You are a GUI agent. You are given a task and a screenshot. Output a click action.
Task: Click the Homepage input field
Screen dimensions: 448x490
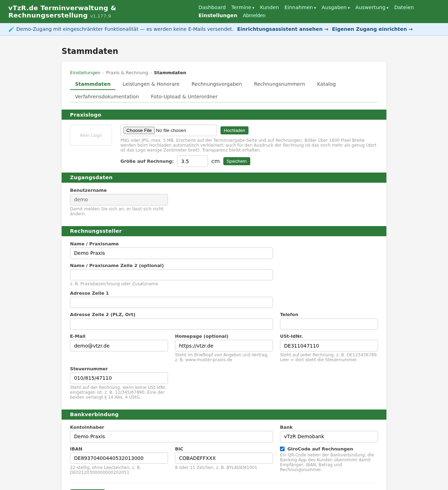tap(224, 346)
